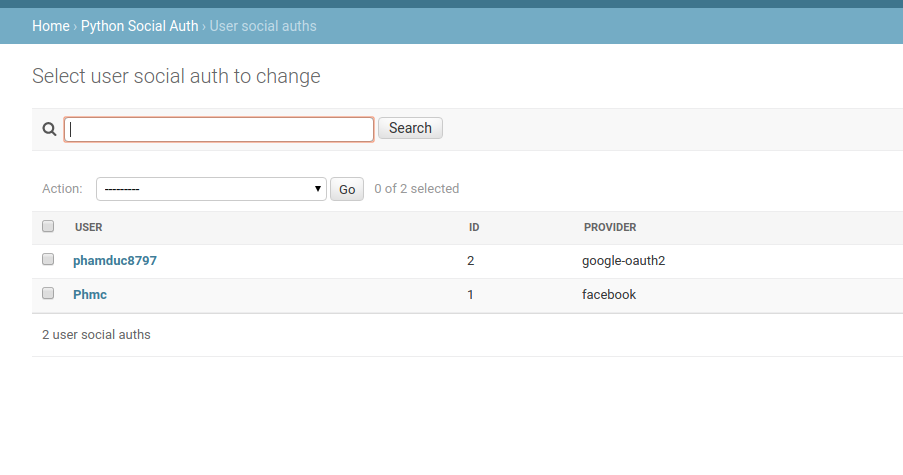903x475 pixels.
Task: Click the google-oauth2 provider cell
Action: [x=624, y=261]
